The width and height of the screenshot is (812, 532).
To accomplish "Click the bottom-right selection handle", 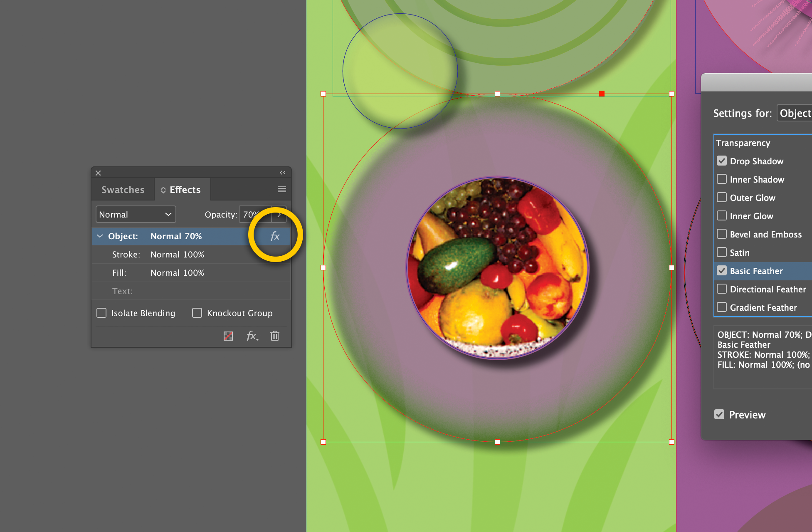I will [671, 442].
